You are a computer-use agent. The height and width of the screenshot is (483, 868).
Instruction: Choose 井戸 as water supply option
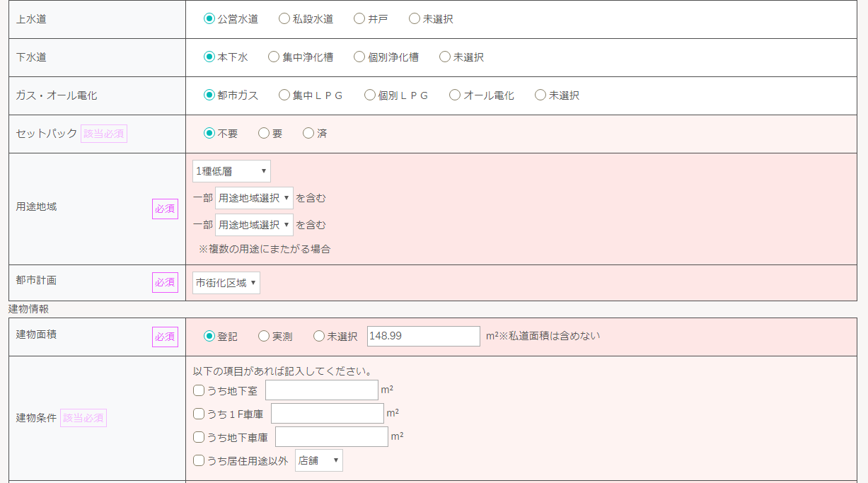359,19
